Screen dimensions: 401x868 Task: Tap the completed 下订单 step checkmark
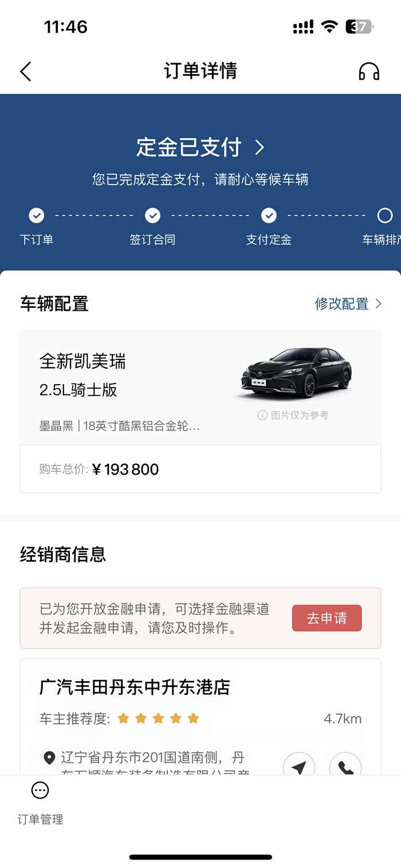coord(37,216)
